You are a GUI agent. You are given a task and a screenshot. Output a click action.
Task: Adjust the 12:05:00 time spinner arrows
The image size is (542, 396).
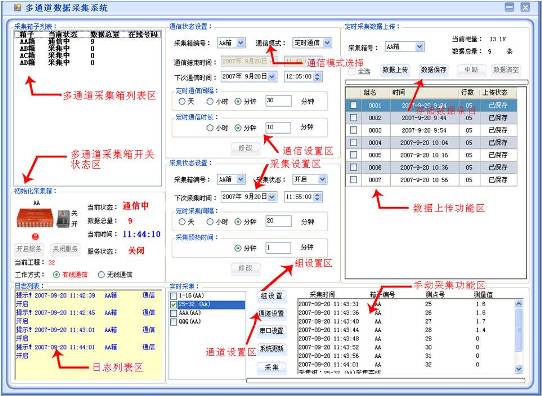click(x=318, y=77)
